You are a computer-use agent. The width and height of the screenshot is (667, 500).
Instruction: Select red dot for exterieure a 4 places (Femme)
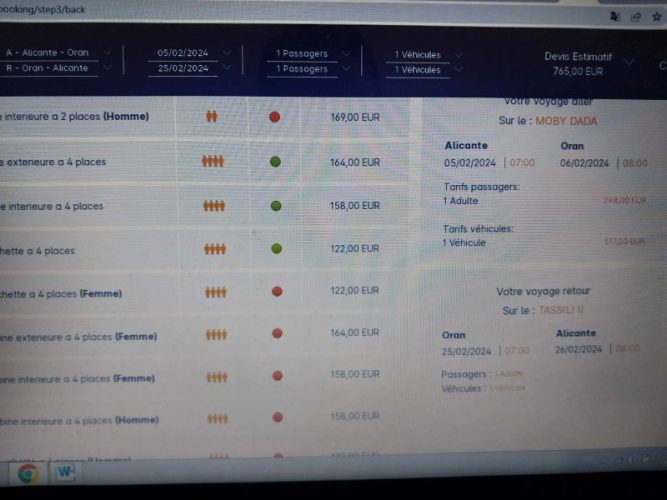pyautogui.click(x=277, y=333)
